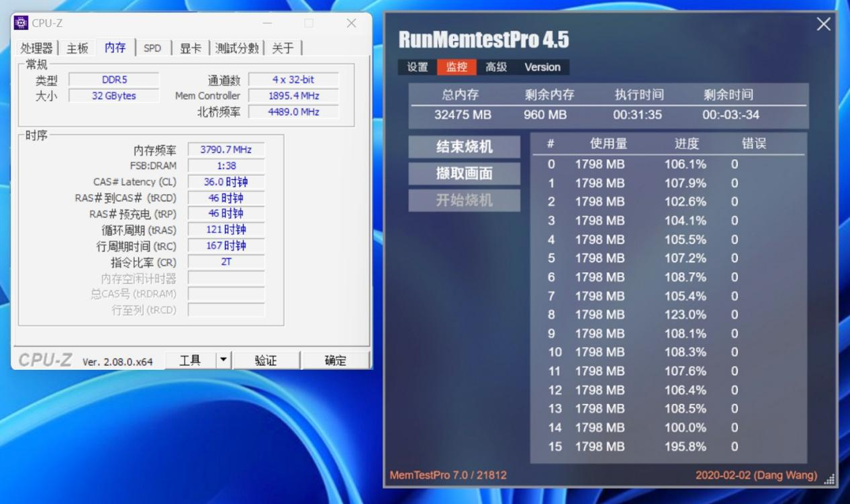Click the 内存频率 3790.7 MHz value

tap(226, 150)
